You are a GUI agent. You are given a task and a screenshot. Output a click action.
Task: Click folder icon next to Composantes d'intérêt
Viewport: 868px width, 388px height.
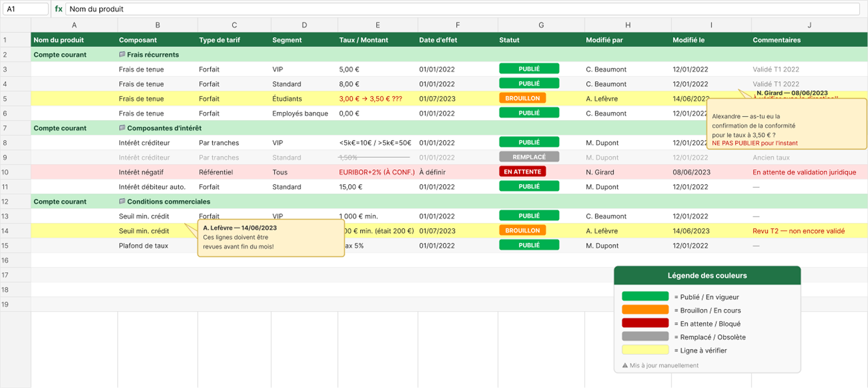(x=122, y=128)
